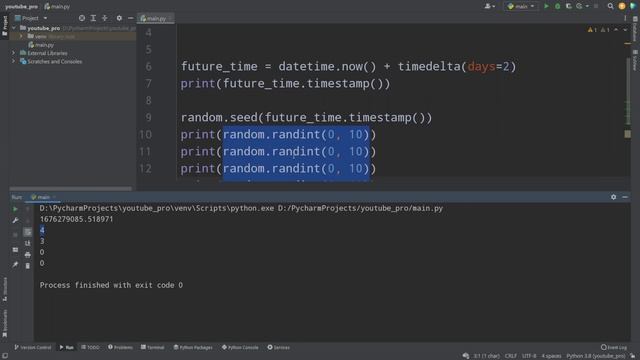Viewport: 640px width, 360px height.
Task: Jump to next highlighted error arrow
Action: click(625, 30)
